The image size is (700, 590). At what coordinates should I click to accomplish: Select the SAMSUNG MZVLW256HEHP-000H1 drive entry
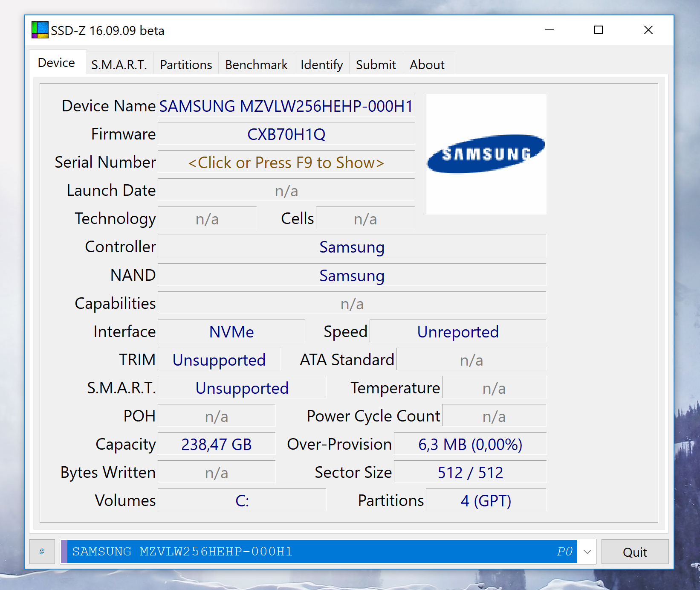point(319,552)
